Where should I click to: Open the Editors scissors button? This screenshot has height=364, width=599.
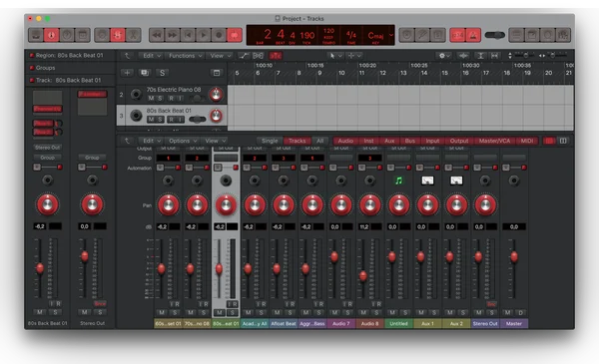(133, 35)
